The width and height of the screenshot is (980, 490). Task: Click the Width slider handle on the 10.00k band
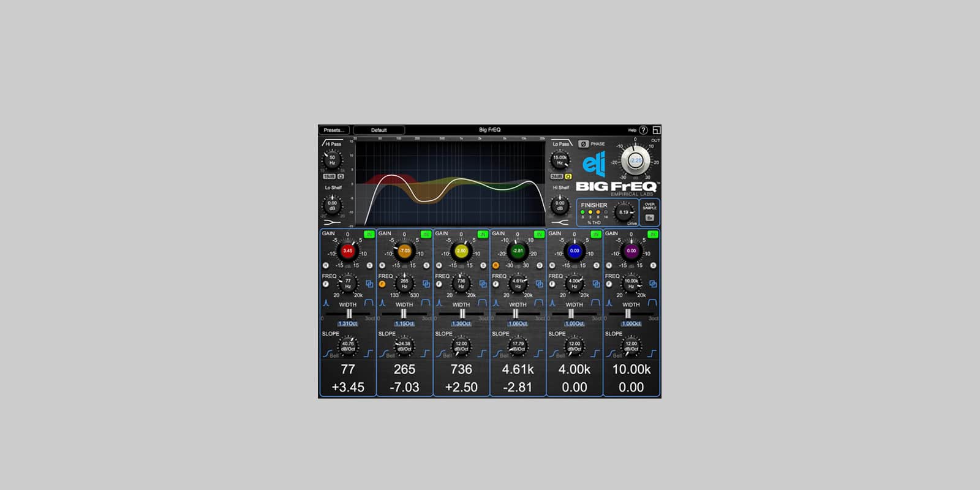[x=627, y=314]
